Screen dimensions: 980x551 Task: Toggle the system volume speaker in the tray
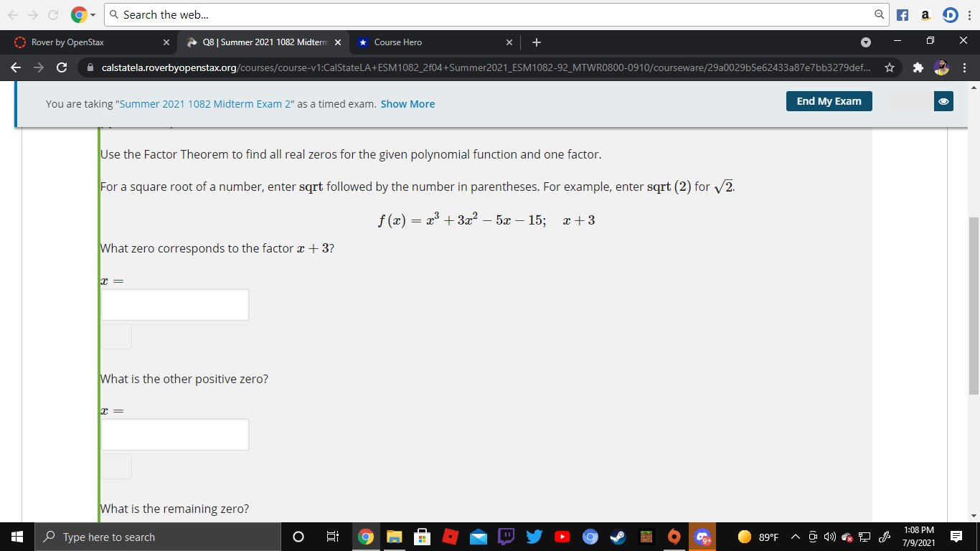tap(830, 537)
